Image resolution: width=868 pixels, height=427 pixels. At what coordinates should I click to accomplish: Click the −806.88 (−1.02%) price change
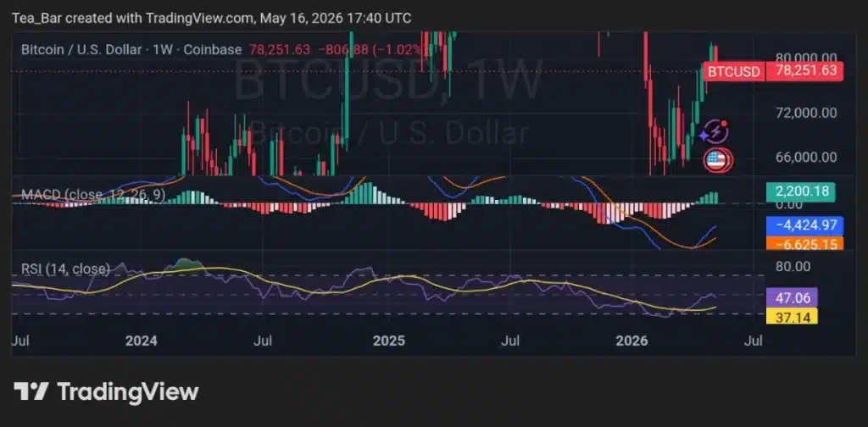[370, 49]
